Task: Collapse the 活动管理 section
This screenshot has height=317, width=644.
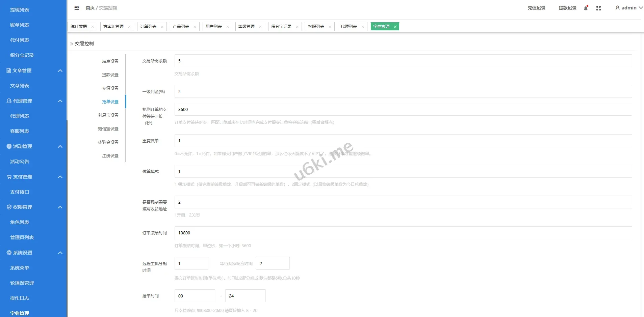Action: click(x=60, y=146)
